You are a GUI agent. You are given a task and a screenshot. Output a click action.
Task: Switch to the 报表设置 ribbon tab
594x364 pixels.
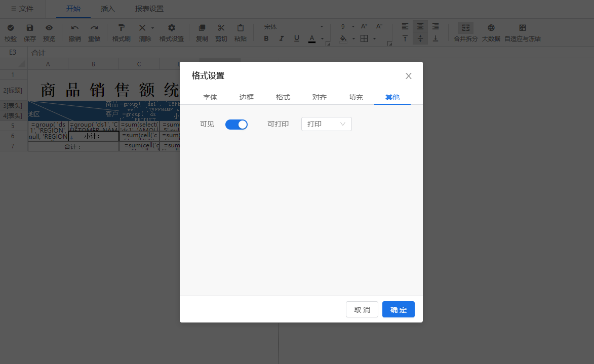[x=149, y=9]
